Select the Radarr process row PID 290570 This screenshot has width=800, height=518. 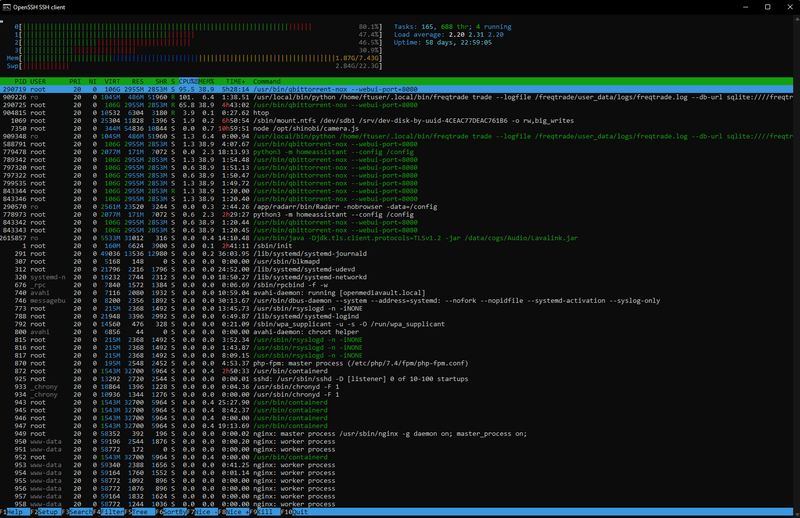[396, 207]
